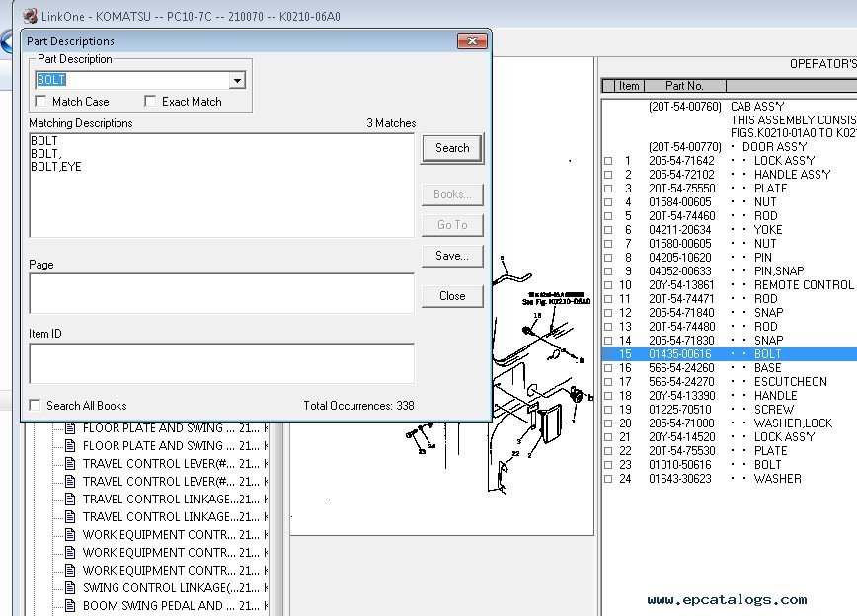Check the box for item 16 BASE
Image resolution: width=857 pixels, height=616 pixels.
coord(608,368)
